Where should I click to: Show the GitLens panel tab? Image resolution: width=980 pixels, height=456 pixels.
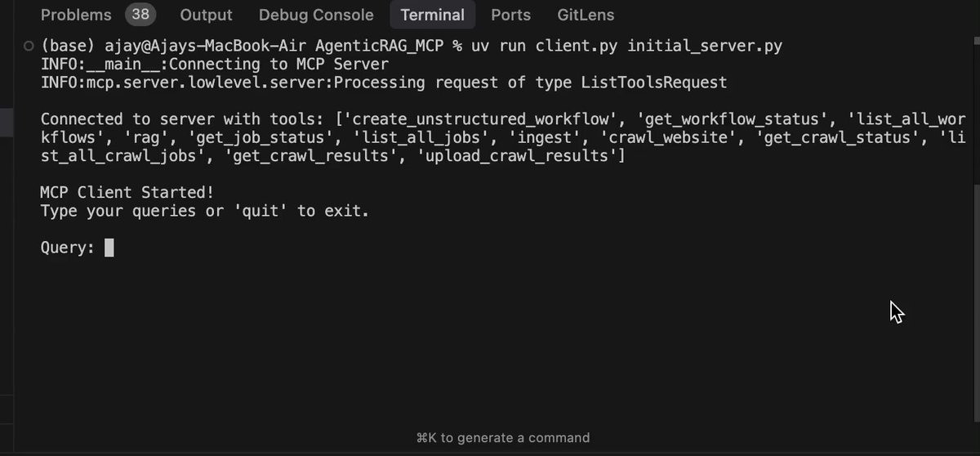tap(586, 15)
